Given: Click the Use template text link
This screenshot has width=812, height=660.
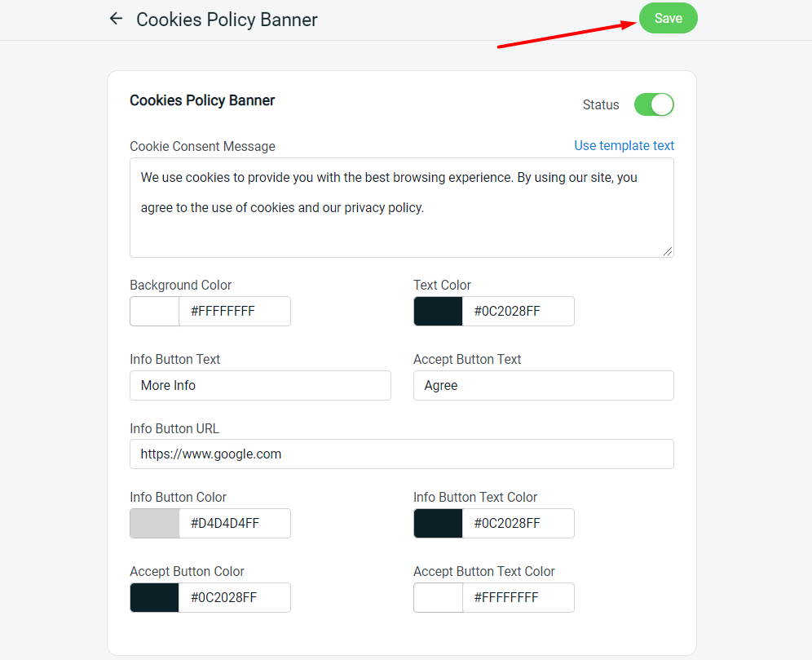Looking at the screenshot, I should click(x=624, y=146).
